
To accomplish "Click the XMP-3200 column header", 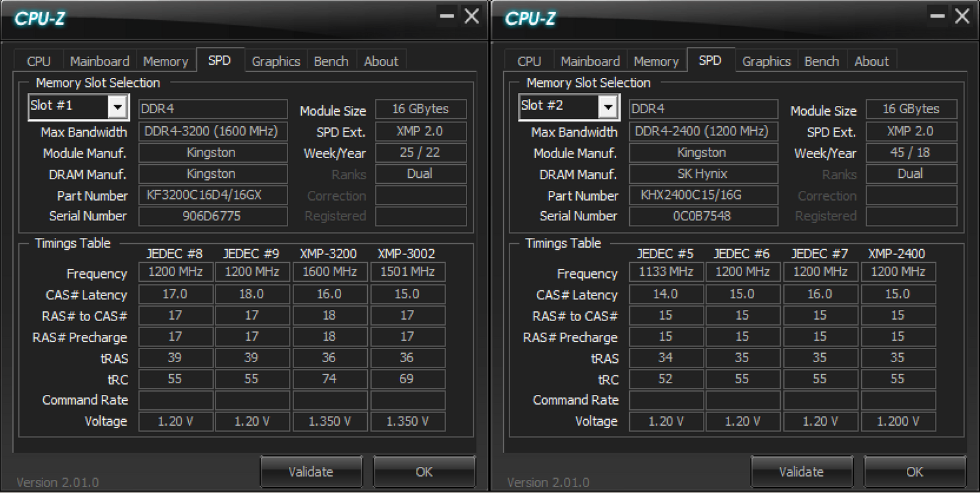I will tap(329, 254).
